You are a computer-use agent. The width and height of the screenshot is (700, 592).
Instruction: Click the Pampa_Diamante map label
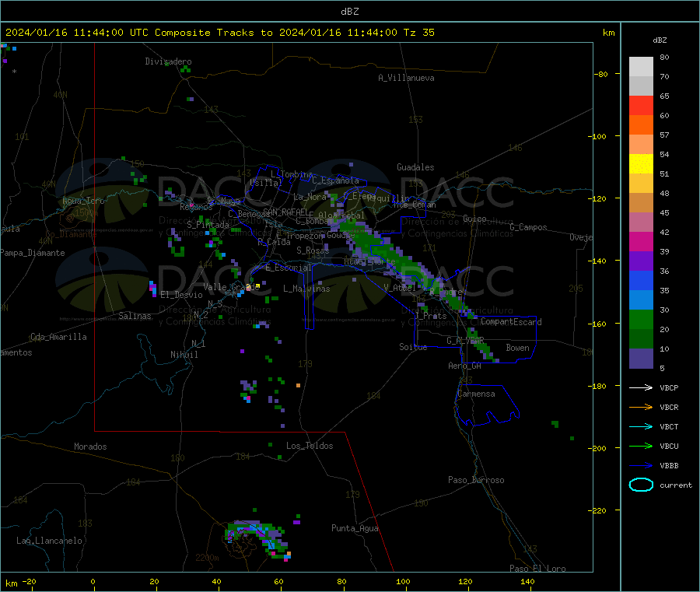pyautogui.click(x=33, y=253)
